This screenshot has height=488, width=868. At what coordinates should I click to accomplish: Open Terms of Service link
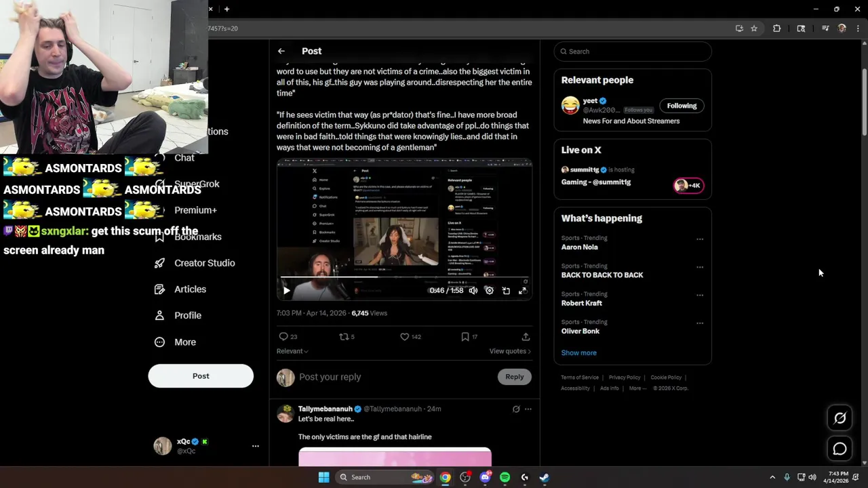(580, 378)
